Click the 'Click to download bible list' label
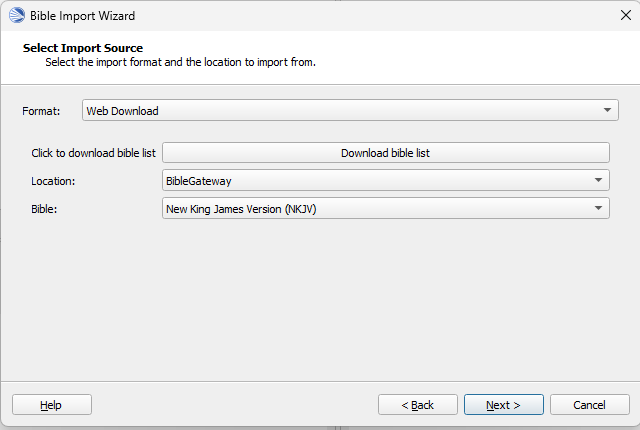 [x=93, y=153]
